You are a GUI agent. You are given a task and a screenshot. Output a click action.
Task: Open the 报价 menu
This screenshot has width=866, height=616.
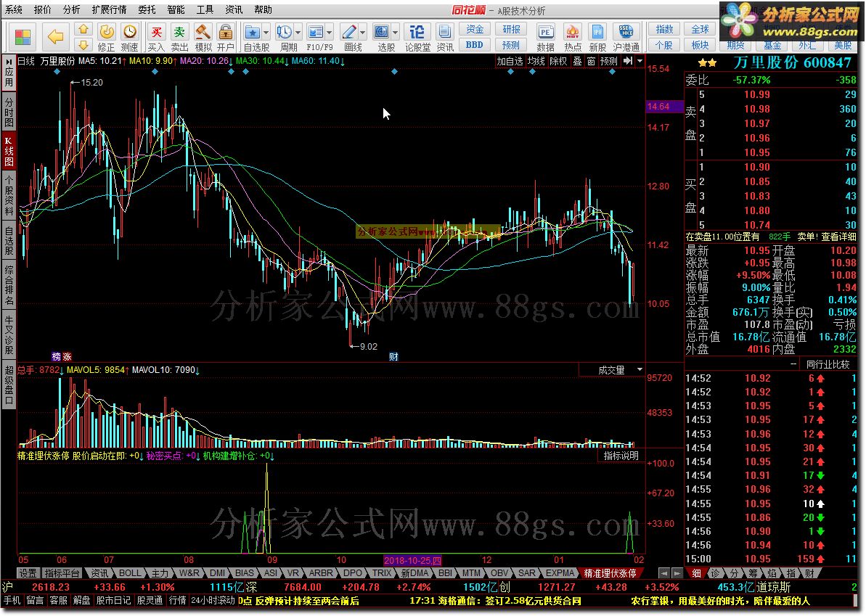pyautogui.click(x=43, y=9)
